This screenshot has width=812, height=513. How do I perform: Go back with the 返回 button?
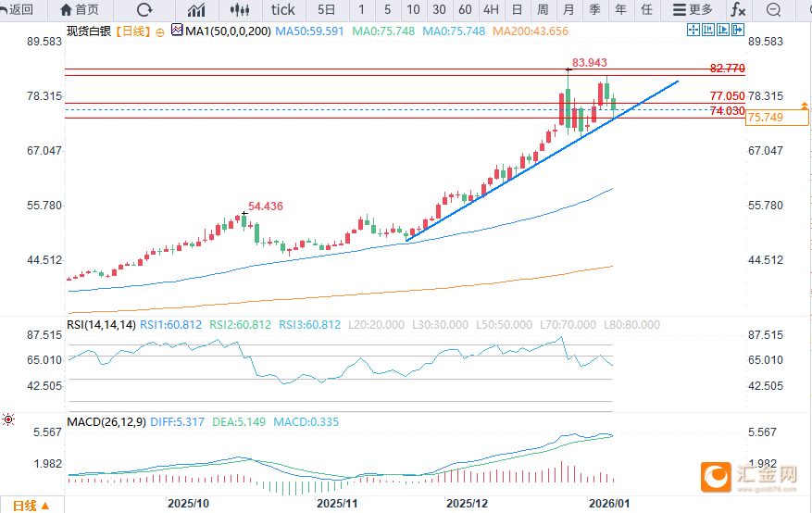click(17, 9)
